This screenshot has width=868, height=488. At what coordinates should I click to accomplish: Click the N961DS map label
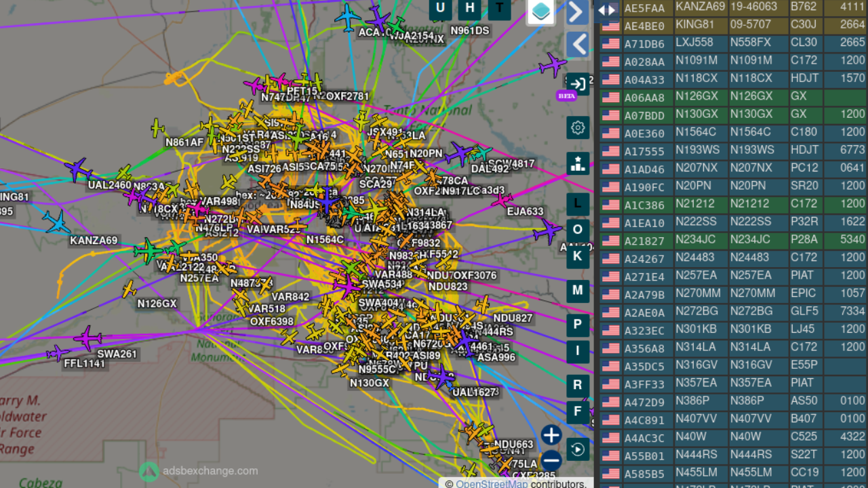pos(469,30)
